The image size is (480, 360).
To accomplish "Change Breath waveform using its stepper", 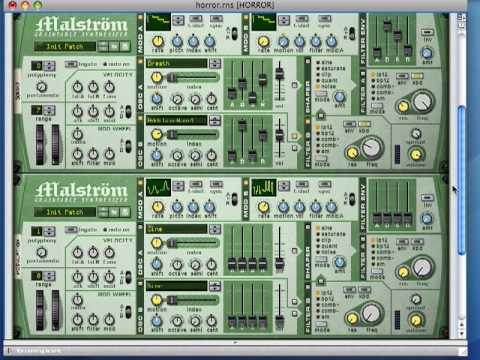I will pyautogui.click(x=215, y=63).
